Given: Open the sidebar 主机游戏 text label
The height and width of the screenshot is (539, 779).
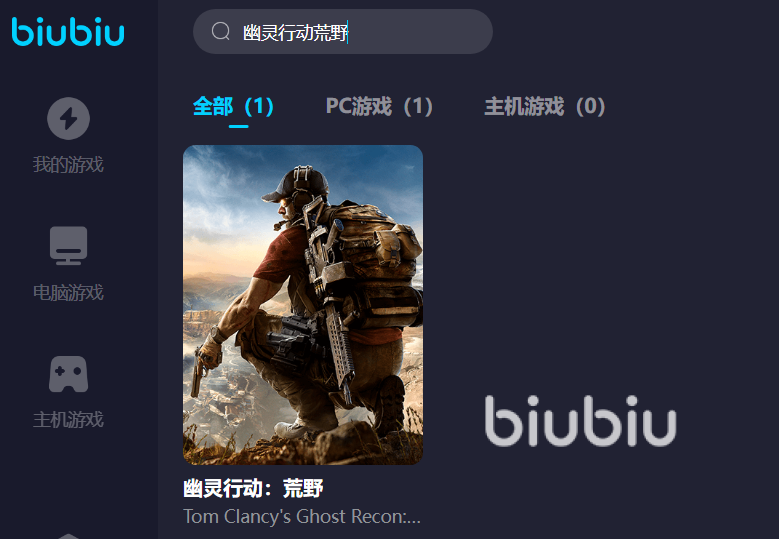Looking at the screenshot, I should pyautogui.click(x=69, y=420).
